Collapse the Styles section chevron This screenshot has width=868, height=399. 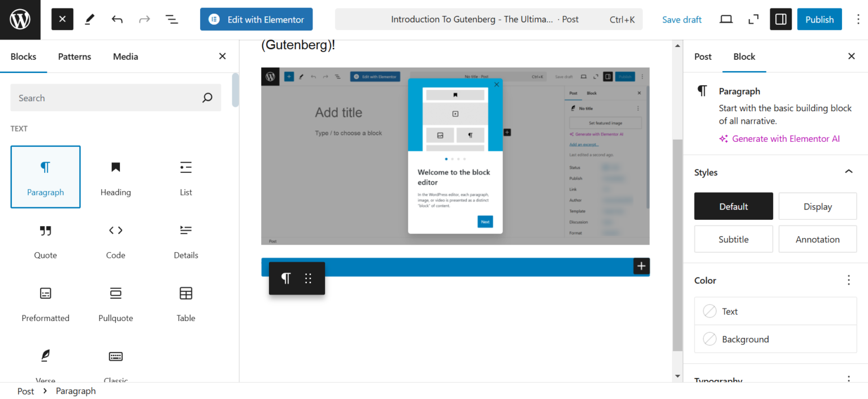coord(848,171)
